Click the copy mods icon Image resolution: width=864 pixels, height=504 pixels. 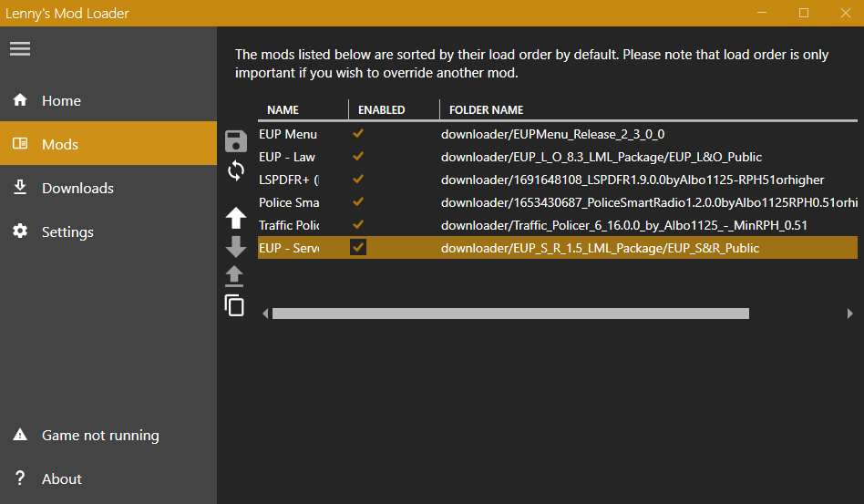click(234, 305)
